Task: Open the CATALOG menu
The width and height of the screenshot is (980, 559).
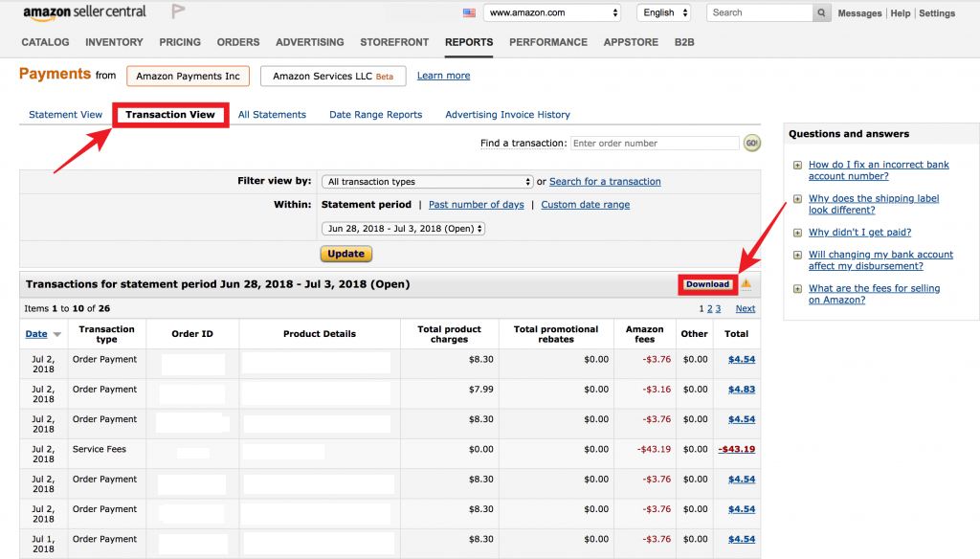Action: tap(45, 42)
